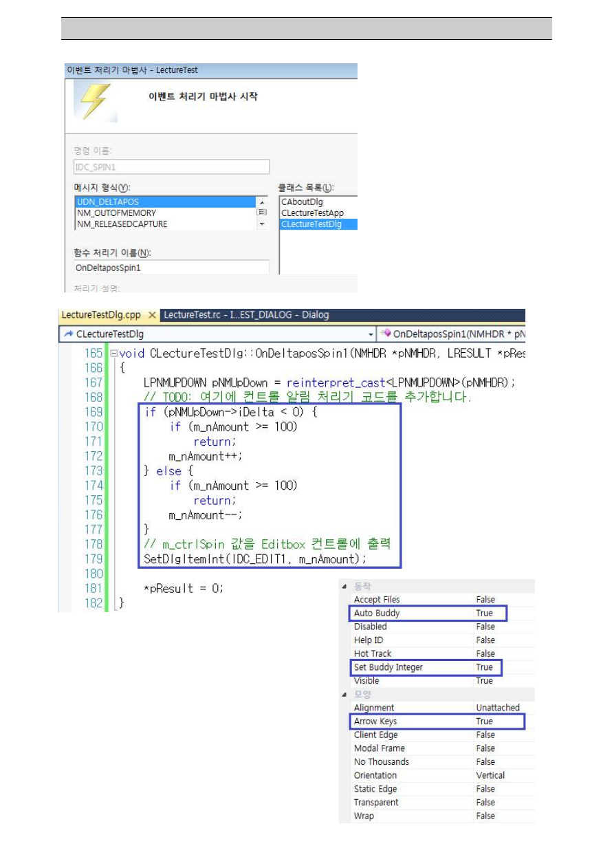614x868 pixels.
Task: Choose NM_RELEASEDCAPTURE message type
Action: (122, 224)
